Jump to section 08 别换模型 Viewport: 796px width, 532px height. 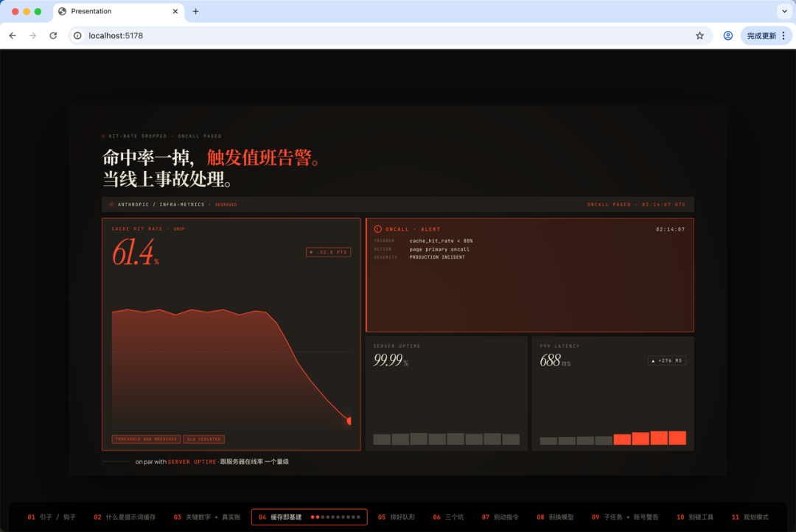pos(555,517)
